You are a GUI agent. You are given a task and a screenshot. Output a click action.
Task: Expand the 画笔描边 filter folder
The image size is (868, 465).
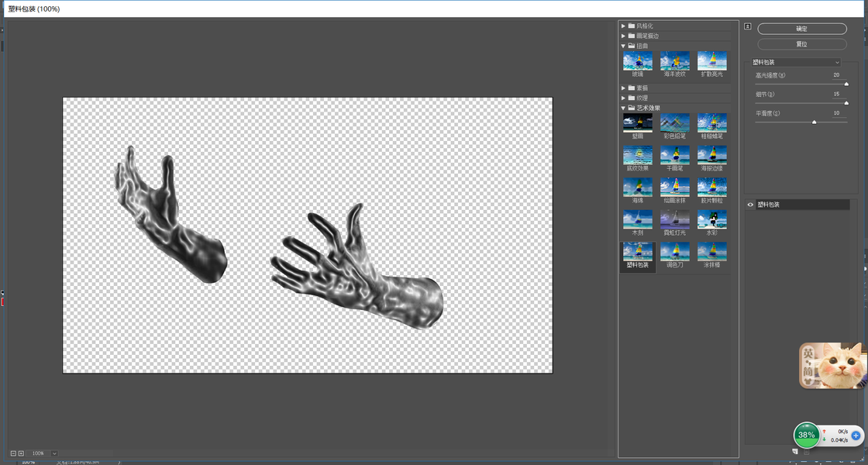tap(624, 36)
